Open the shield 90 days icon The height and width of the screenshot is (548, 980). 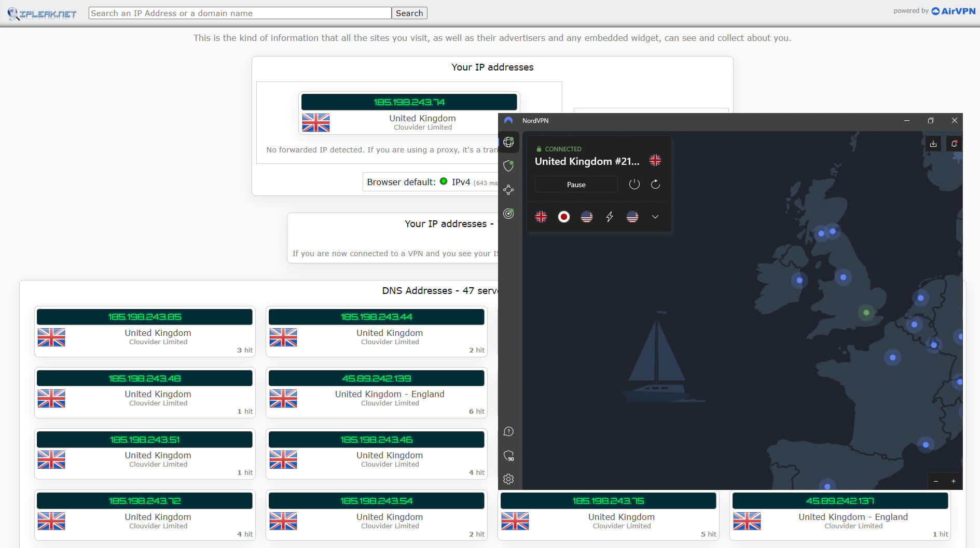pos(509,456)
